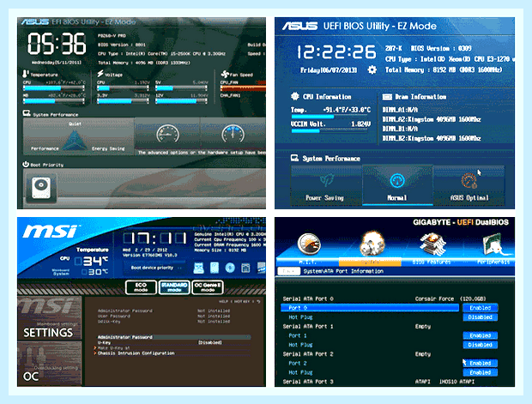532x404 pixels.
Task: Click the hard disk icon in MSI boot device row
Action: (215, 268)
